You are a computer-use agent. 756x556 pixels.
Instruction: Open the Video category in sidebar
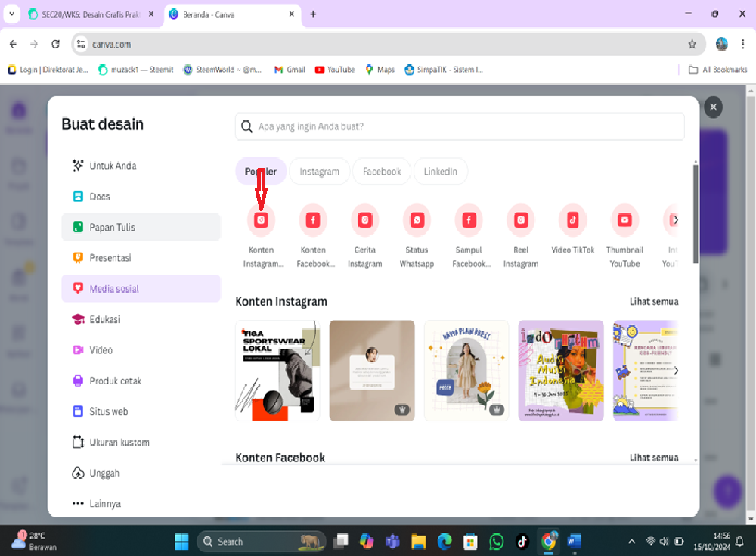(x=141, y=350)
